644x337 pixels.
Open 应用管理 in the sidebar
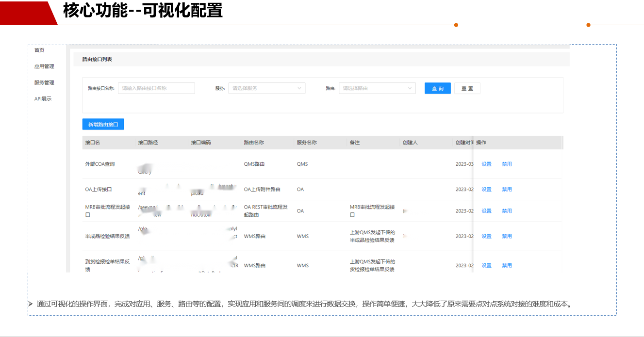[x=44, y=66]
